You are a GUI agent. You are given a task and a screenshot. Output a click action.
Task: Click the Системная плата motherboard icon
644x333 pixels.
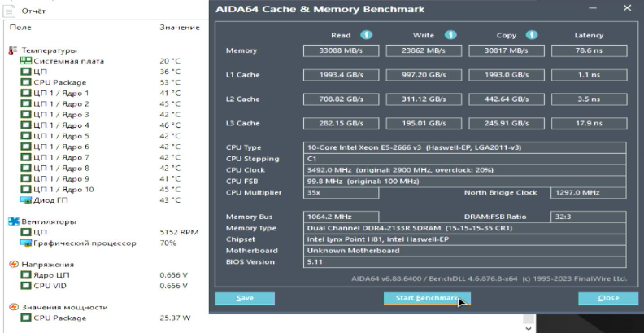(x=26, y=61)
